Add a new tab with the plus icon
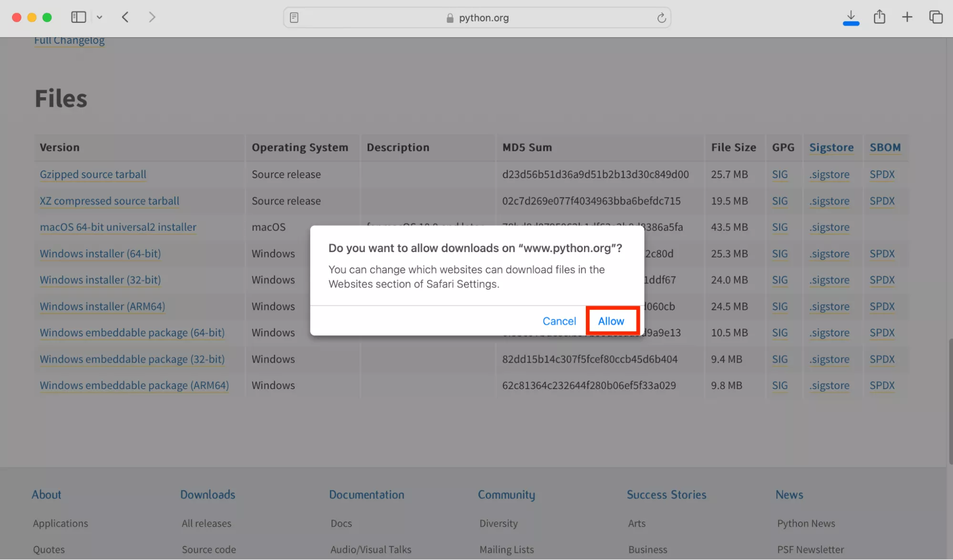Screen dimensions: 953x560 click(907, 18)
